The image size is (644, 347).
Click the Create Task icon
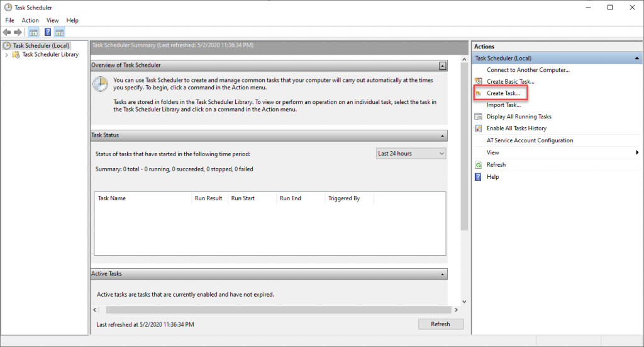tap(479, 93)
